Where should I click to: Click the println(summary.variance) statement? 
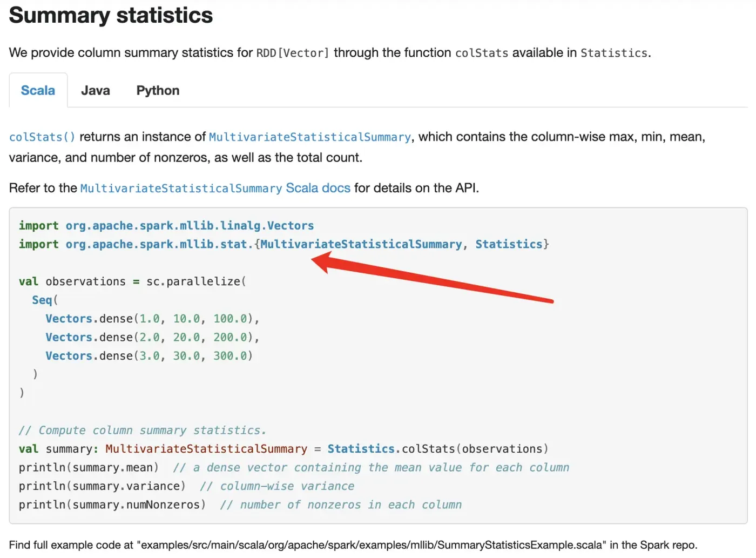coord(102,486)
